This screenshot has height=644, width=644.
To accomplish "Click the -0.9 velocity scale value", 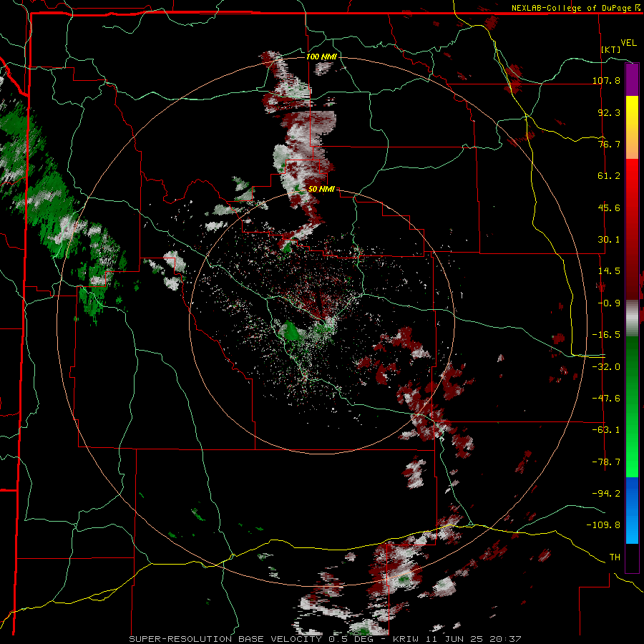I will click(609, 303).
